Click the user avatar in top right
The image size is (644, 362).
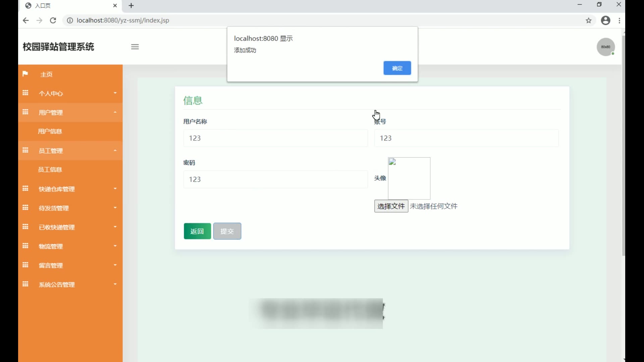point(605,47)
